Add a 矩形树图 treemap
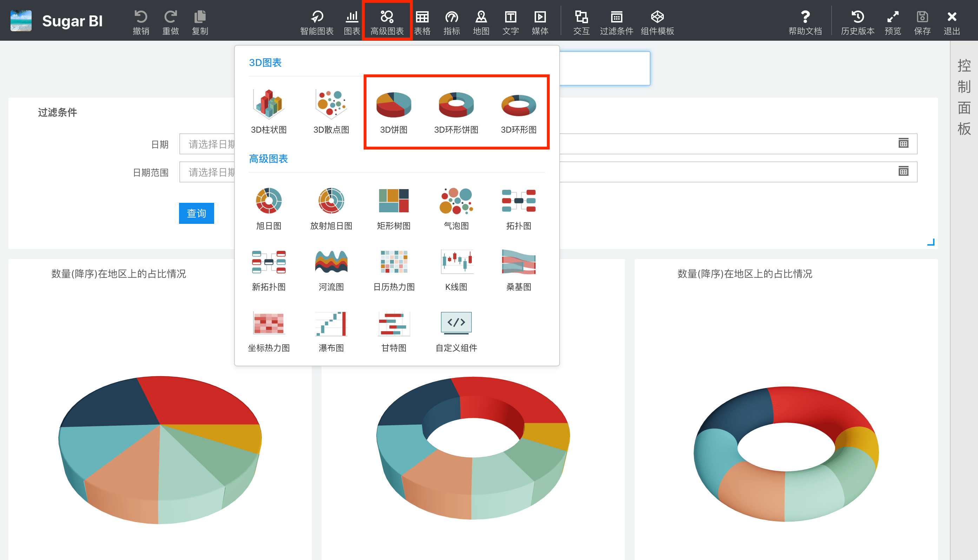The height and width of the screenshot is (560, 978). pyautogui.click(x=394, y=208)
